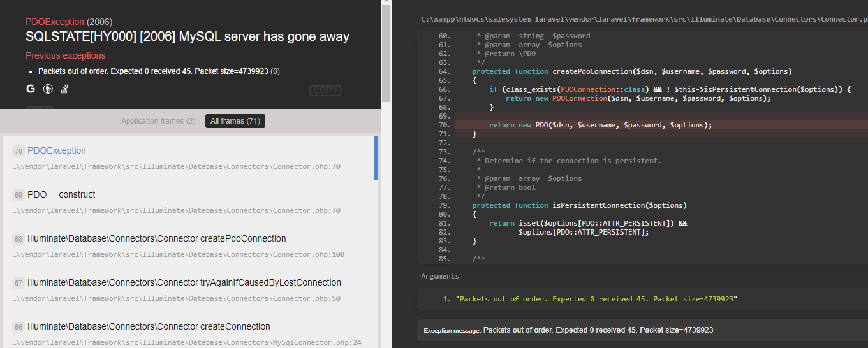
Task: Search the error on Google icon
Action: click(31, 89)
